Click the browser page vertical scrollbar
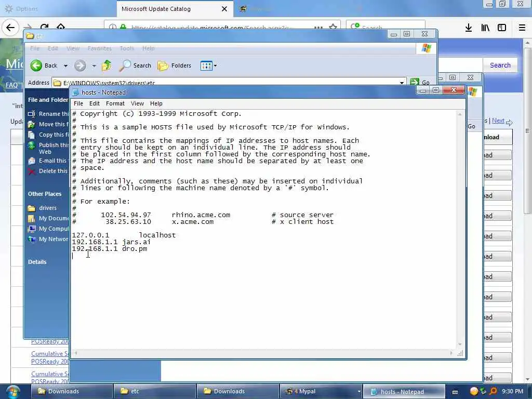This screenshot has width=532, height=399. 527,210
